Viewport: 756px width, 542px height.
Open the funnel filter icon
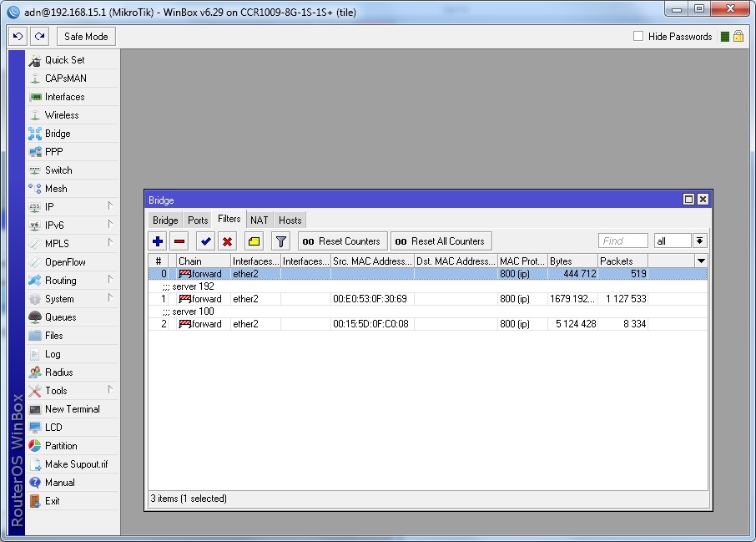click(281, 241)
